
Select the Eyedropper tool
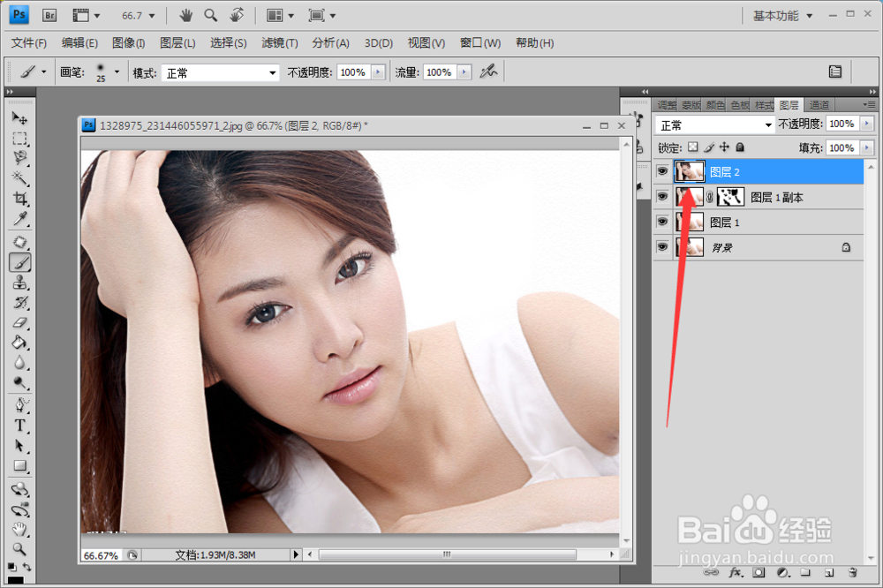click(19, 219)
